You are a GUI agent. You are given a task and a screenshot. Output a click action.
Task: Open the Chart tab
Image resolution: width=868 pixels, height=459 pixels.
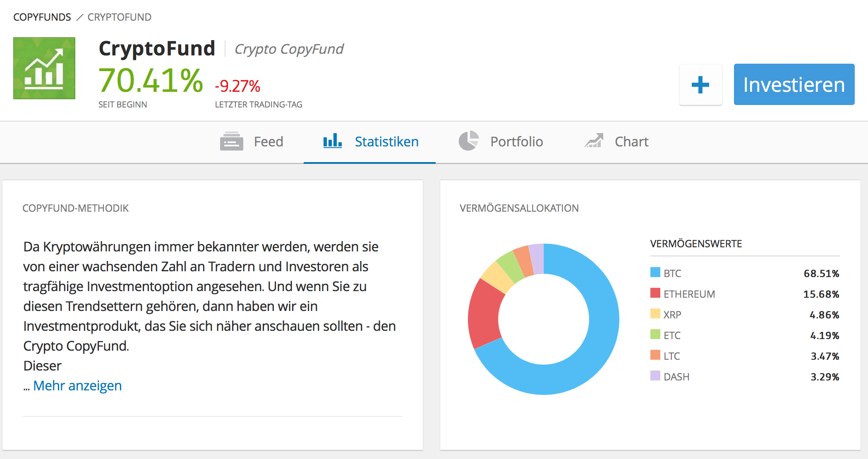(616, 142)
